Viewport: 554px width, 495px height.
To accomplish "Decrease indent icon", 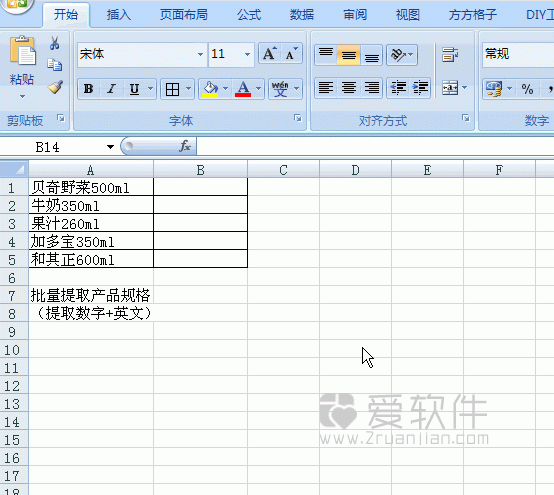I will click(398, 88).
